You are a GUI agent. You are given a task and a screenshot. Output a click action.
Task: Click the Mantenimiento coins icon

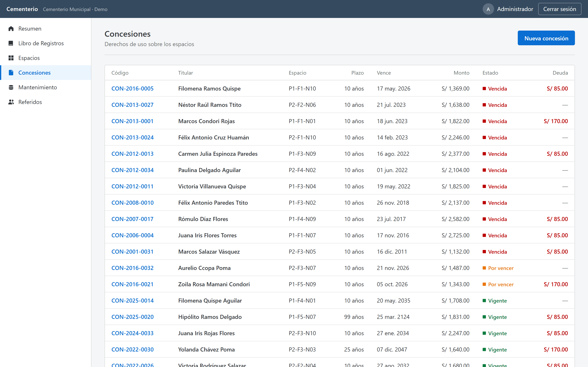click(11, 87)
